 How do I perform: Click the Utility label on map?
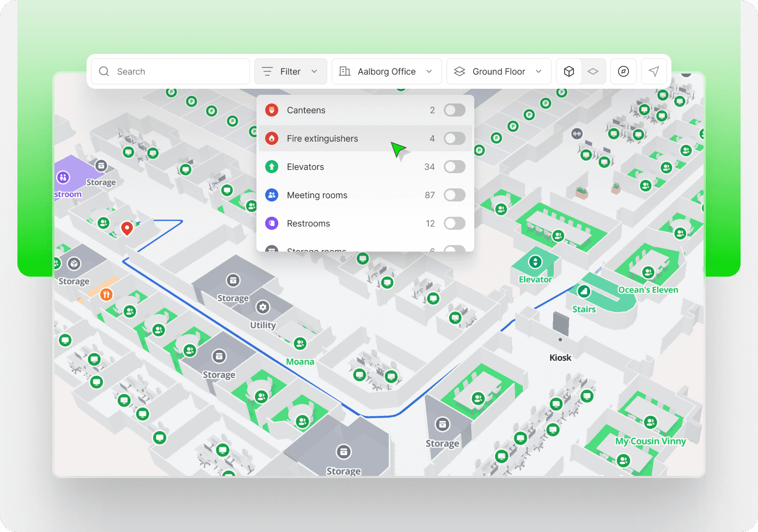263,325
